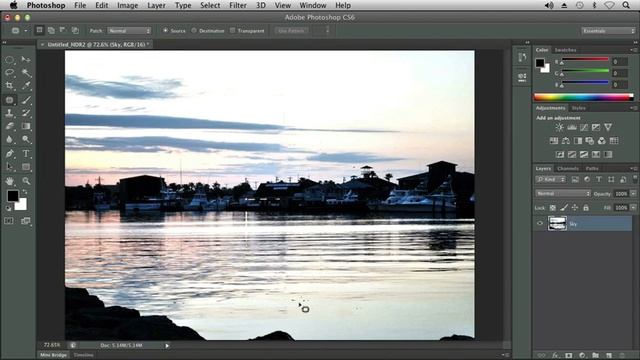Hide the Sky layer visibility eye
The image size is (640, 360).
(540, 223)
